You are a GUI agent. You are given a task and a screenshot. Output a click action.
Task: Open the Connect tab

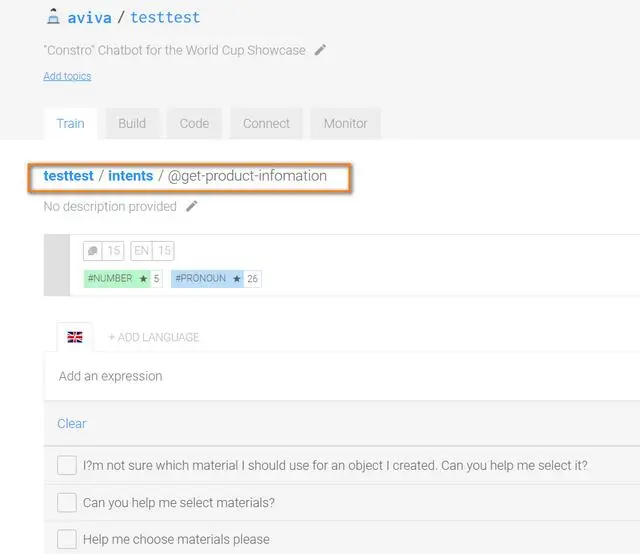[266, 124]
